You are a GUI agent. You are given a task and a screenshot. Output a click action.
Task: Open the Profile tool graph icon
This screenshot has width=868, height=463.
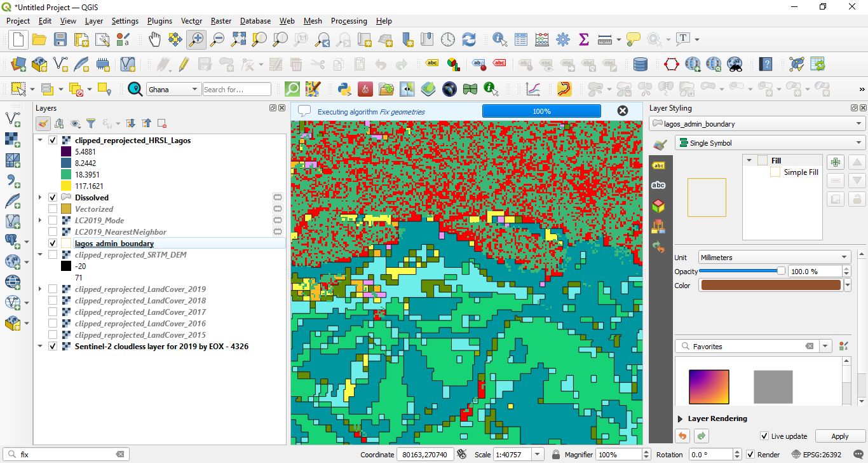(534, 89)
